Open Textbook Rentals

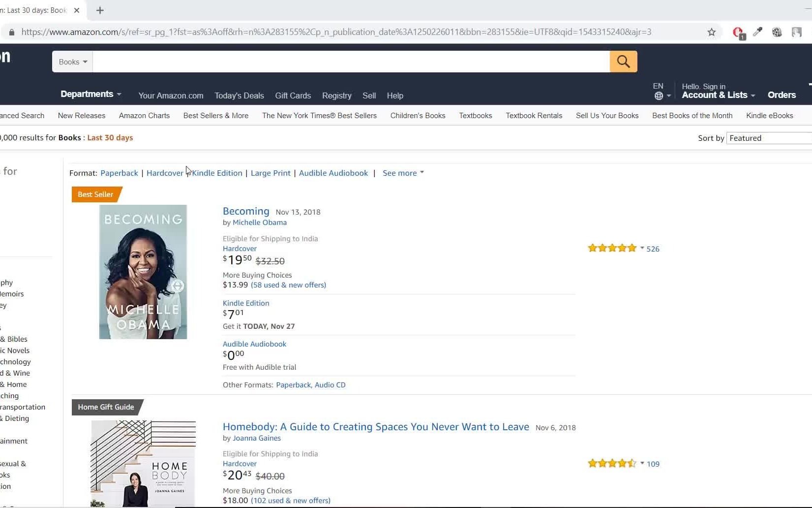(534, 116)
